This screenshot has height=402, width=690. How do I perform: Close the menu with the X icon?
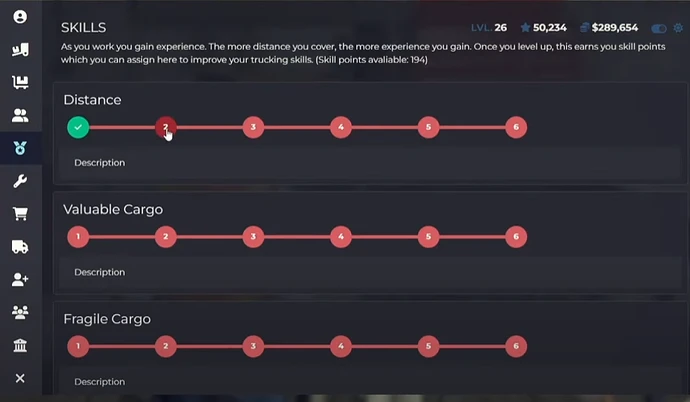pos(20,378)
